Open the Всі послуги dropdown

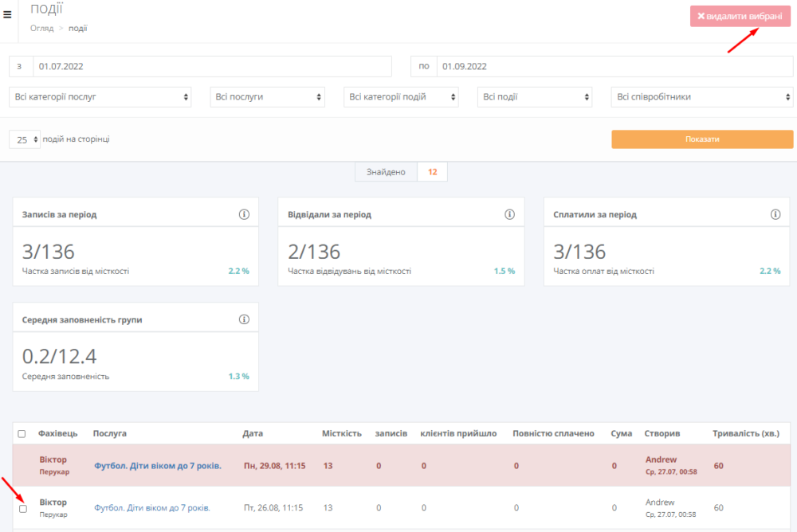pyautogui.click(x=267, y=97)
